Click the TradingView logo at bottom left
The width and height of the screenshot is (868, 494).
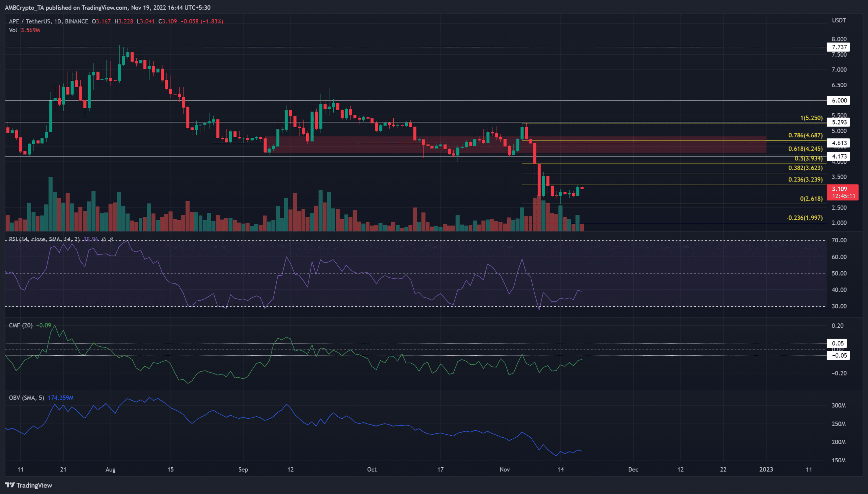tap(29, 485)
